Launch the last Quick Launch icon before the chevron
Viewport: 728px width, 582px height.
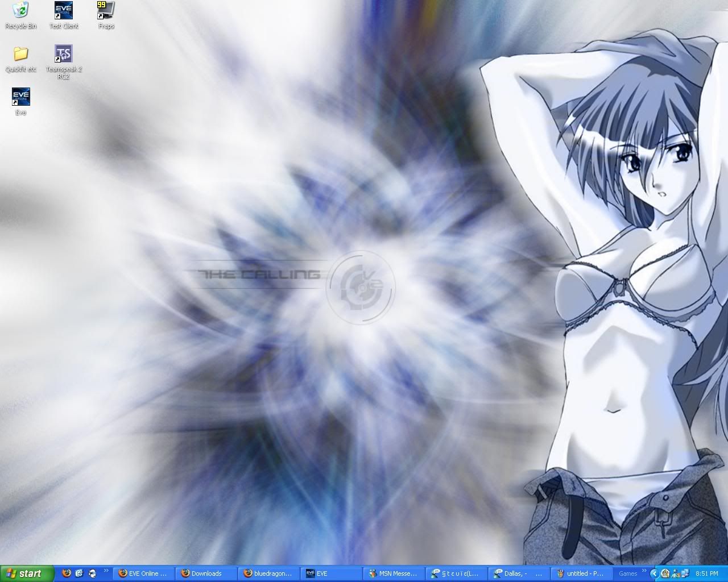point(92,573)
